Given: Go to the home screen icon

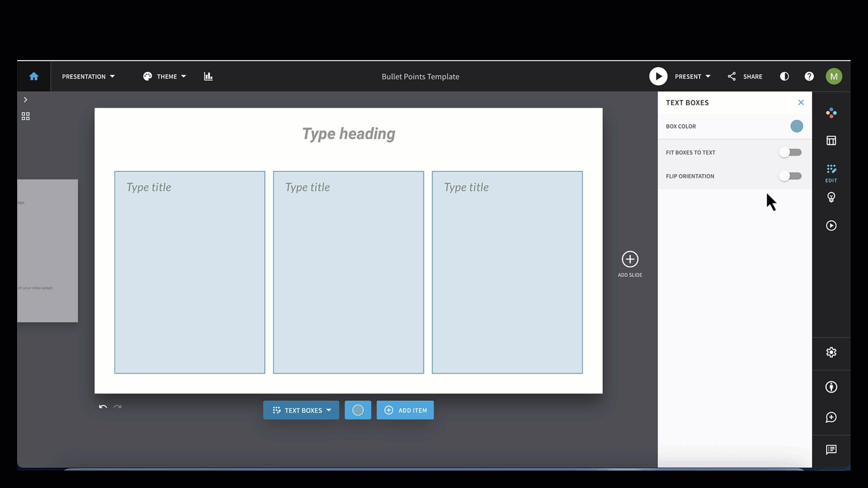Looking at the screenshot, I should point(34,76).
